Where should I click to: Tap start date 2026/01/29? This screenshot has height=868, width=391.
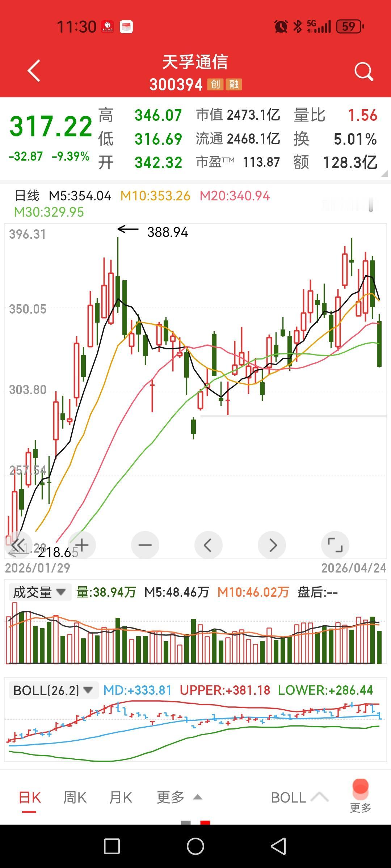pos(38,568)
